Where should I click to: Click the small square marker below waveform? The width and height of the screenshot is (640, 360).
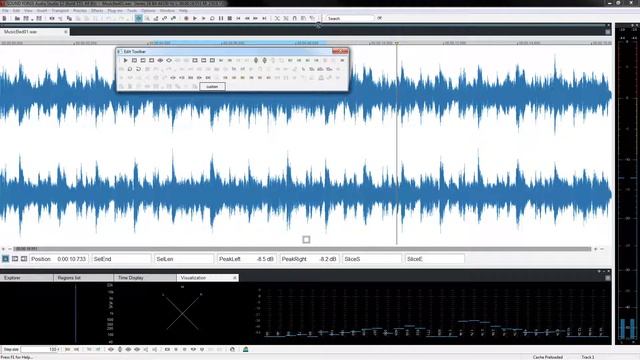pos(306,240)
